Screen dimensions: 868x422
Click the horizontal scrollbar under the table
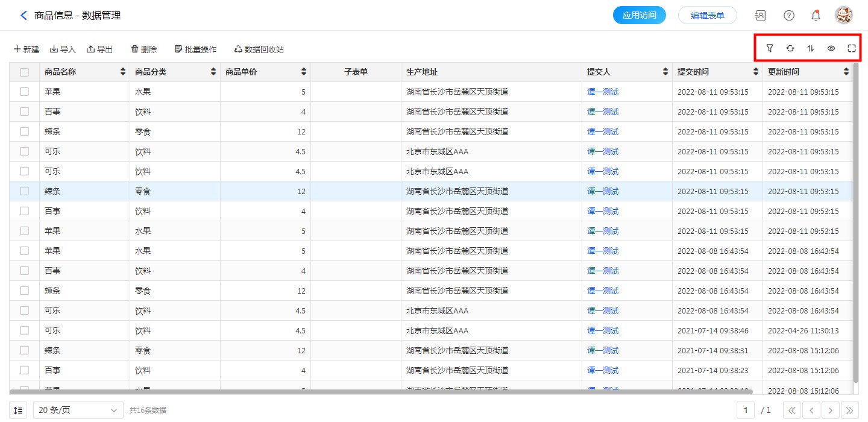(x=422, y=392)
